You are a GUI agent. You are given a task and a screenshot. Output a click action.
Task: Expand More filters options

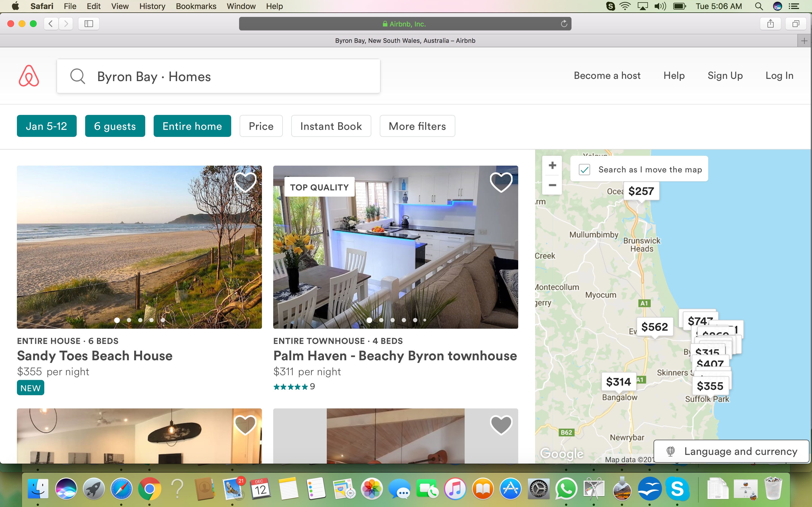417,126
